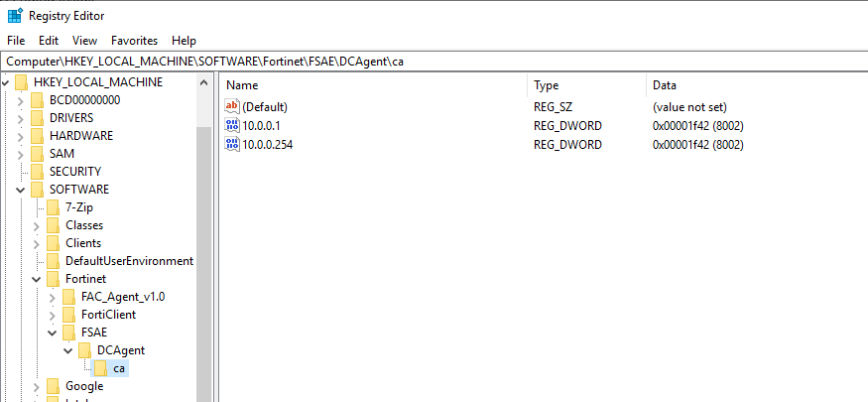
Task: Select the Classes key in tree
Action: click(x=84, y=225)
